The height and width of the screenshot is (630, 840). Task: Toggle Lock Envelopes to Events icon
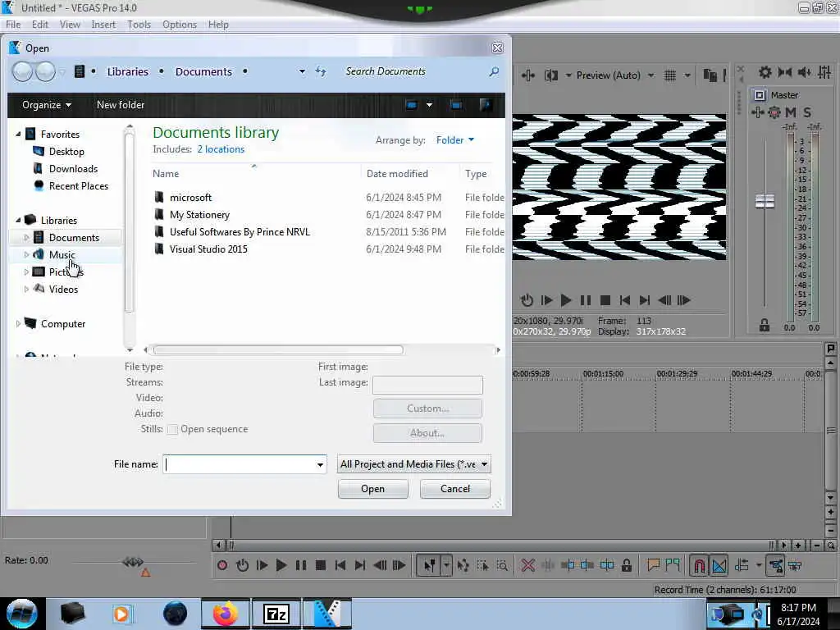(775, 565)
